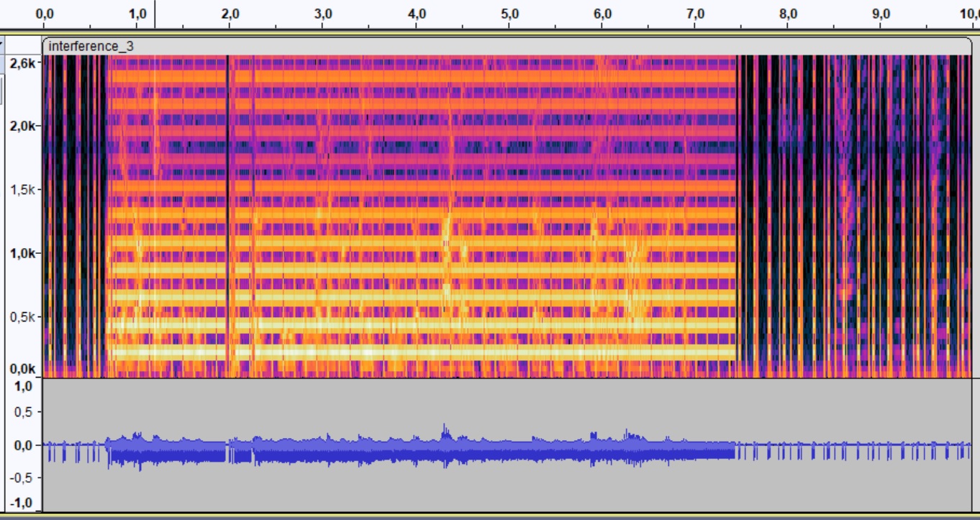The image size is (980, 520).
Task: Click the 1,5k label on the frequency scale
Action: pos(22,190)
